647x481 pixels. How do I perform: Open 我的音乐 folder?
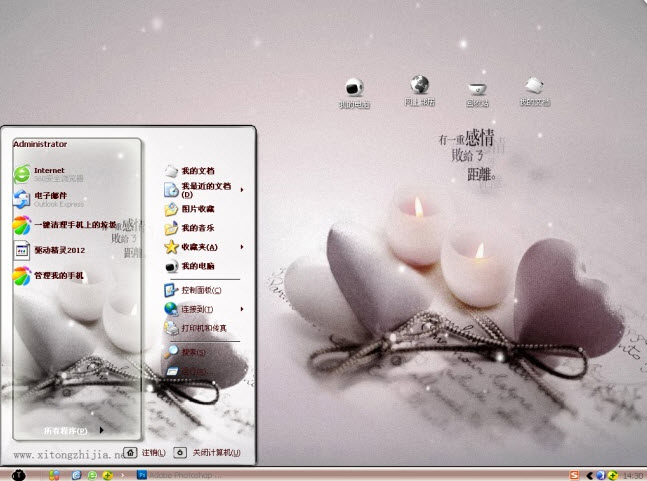point(190,228)
